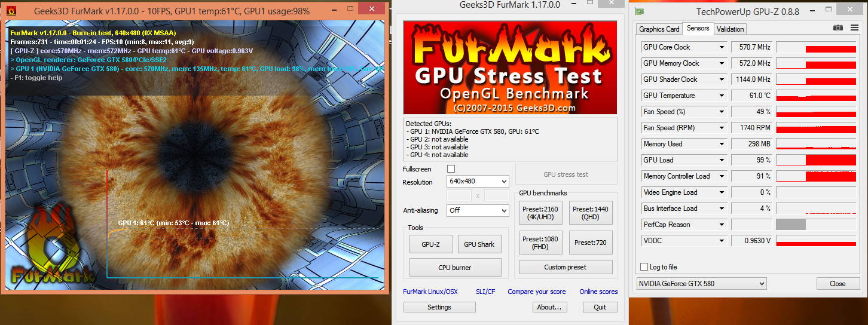This screenshot has height=325, width=868.
Task: Expand the GPU Core Clock sensor dropdown
Action: pyautogui.click(x=722, y=47)
